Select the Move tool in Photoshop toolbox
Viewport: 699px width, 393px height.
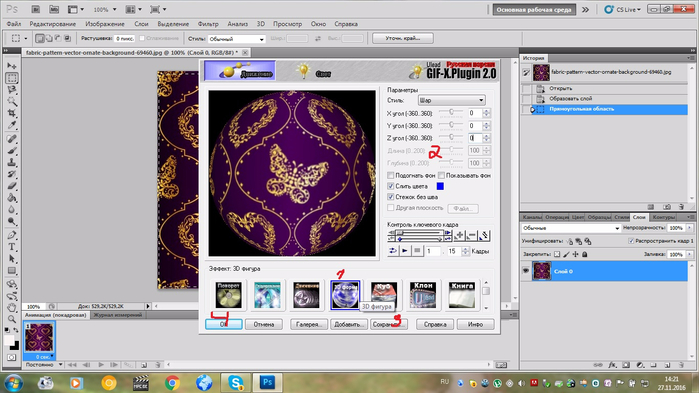12,66
